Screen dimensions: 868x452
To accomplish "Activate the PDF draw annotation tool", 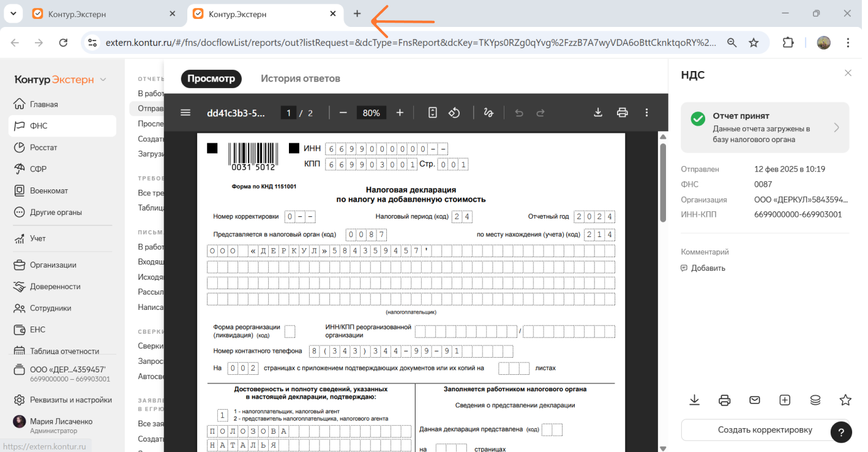I will [x=488, y=113].
